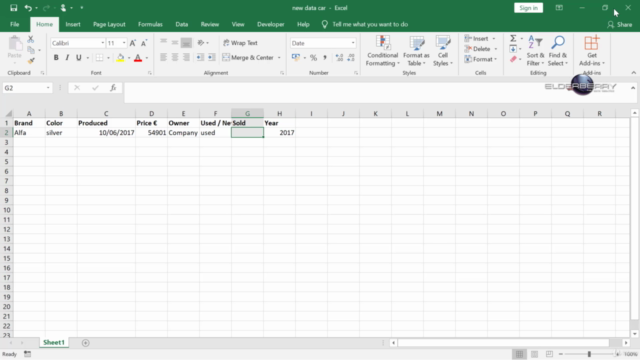Align text right in cell
Screen dimensions: 640x360
pyautogui.click(x=186, y=58)
